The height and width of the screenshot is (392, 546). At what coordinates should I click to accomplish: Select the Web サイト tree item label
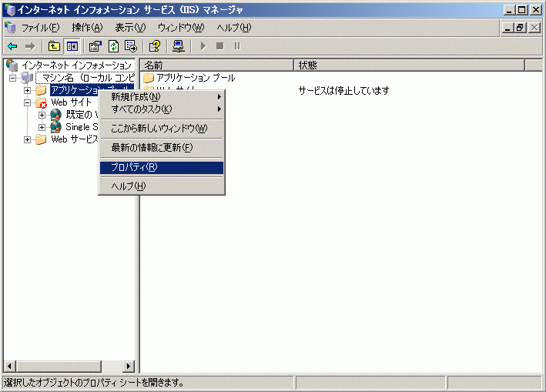[72, 102]
